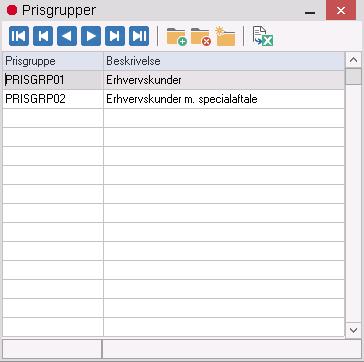This screenshot has height=362, width=364.
Task: Click the Erhvervskunder description cell
Action: point(224,80)
